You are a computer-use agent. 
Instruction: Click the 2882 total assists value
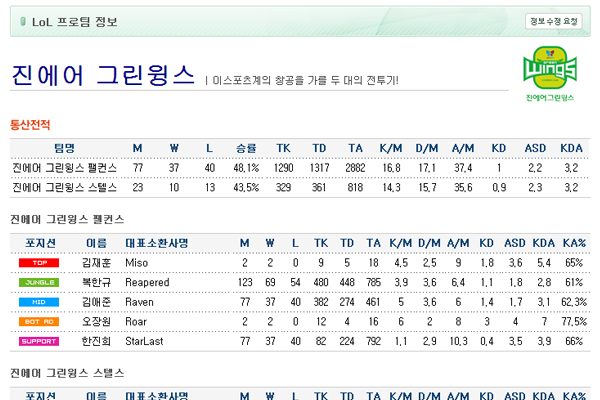coord(355,168)
